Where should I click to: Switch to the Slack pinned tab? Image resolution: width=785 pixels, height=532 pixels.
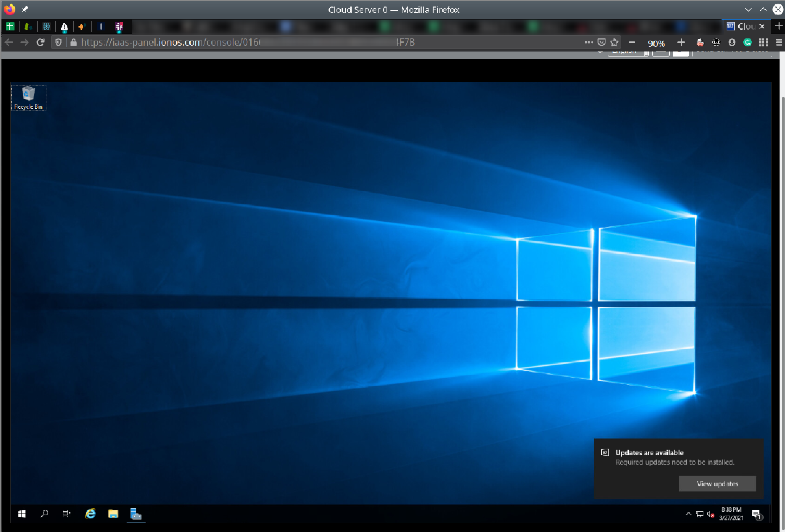point(119,26)
